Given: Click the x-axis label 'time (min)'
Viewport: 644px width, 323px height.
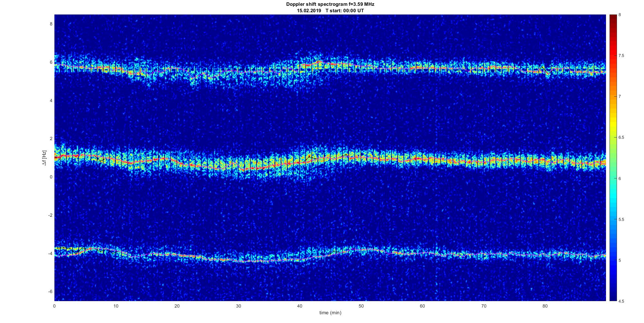Looking at the screenshot, I should point(330,313).
